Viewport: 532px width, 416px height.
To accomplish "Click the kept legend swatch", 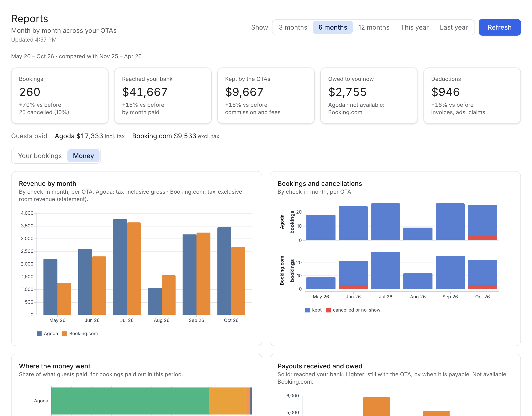I will tap(307, 310).
